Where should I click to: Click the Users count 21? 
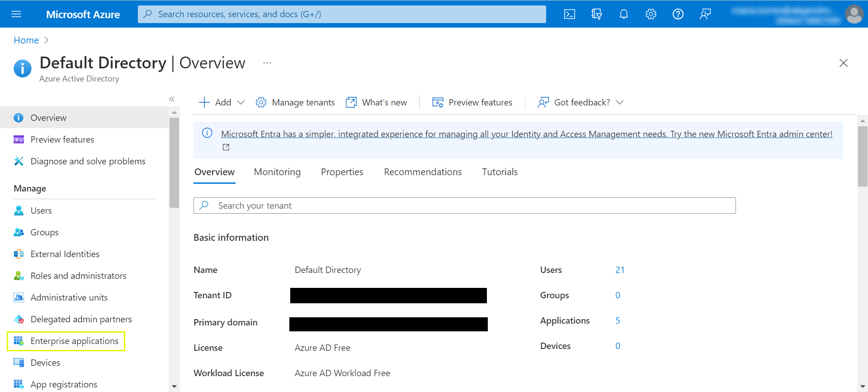coord(620,270)
